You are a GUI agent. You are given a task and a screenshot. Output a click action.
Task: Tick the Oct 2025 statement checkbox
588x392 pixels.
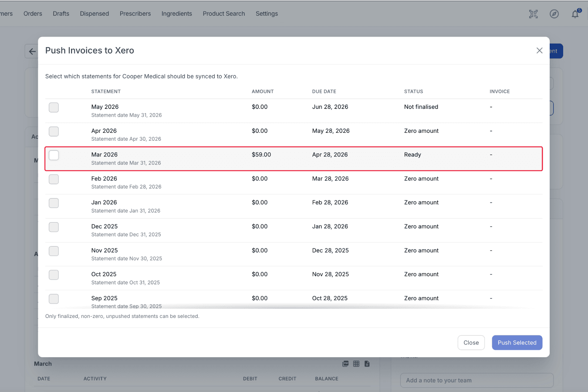point(54,275)
